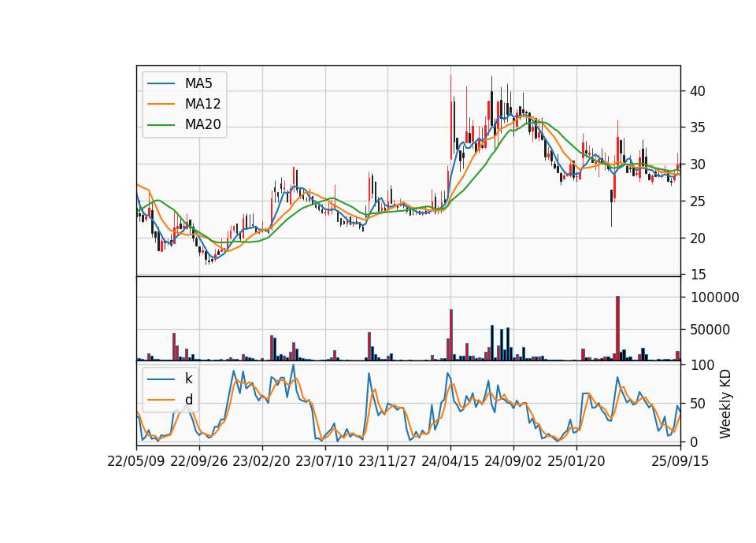Click the tallest volume bar near 100000
This screenshot has width=756, height=543.
pyautogui.click(x=617, y=328)
